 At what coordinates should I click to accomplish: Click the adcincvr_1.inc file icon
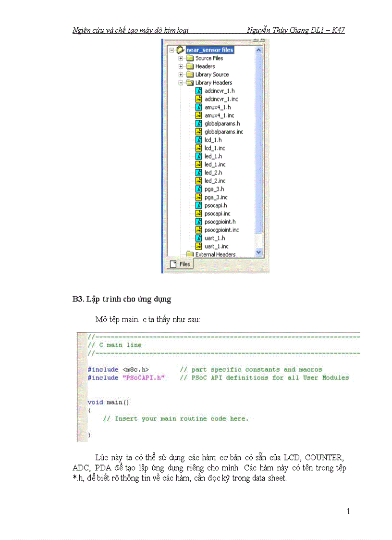tap(198, 99)
